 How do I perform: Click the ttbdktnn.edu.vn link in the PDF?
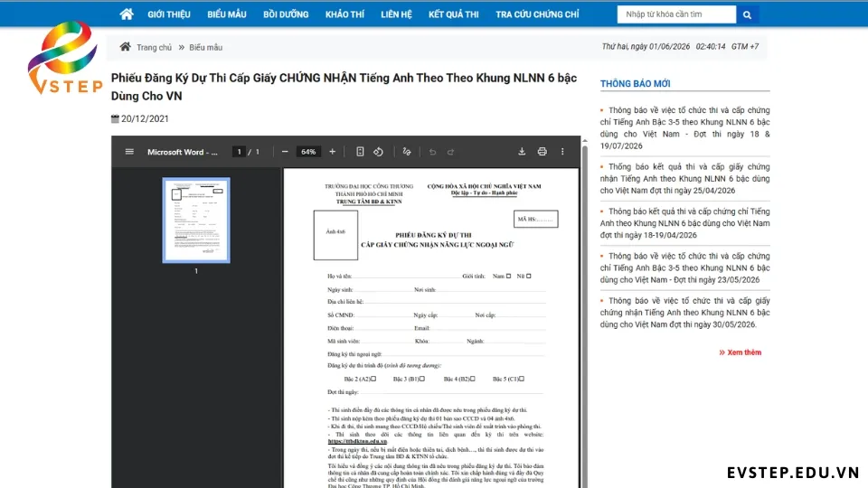coord(357,442)
